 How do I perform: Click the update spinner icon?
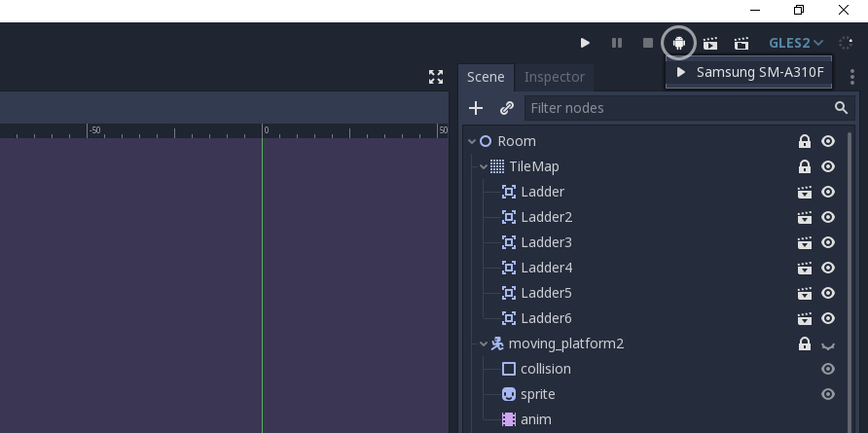[x=846, y=43]
